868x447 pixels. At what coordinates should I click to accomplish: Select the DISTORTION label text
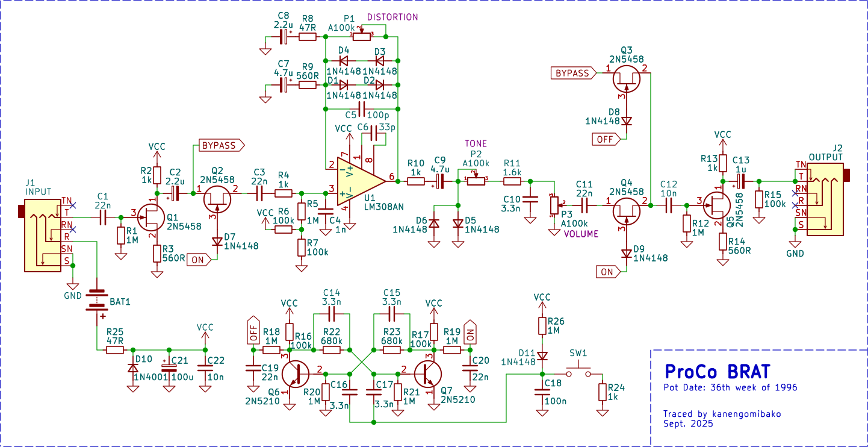pos(392,17)
